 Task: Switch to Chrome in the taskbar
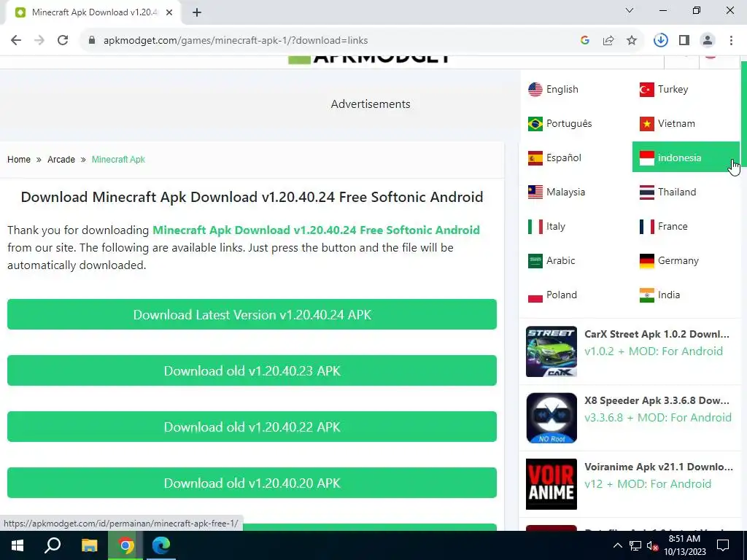(x=125, y=545)
